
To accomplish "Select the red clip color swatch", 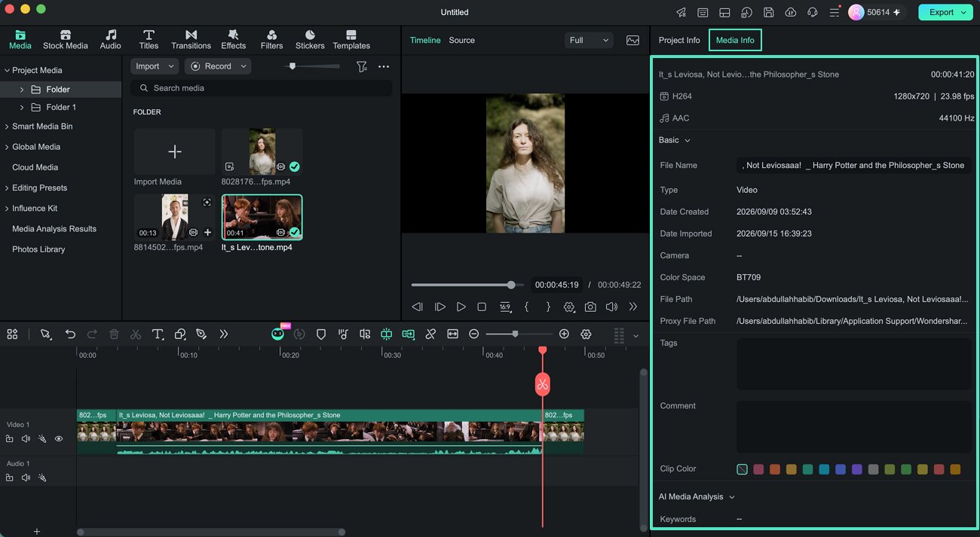I will [x=758, y=469].
